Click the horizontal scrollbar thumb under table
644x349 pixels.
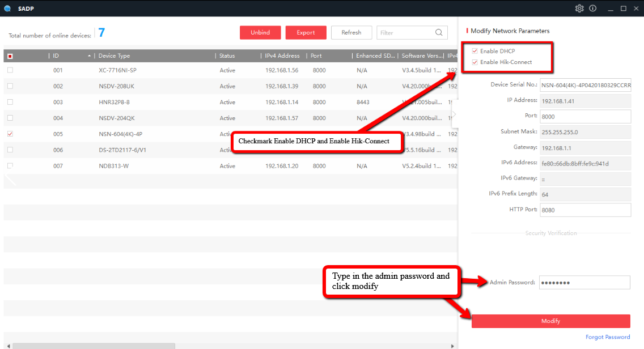pos(94,346)
